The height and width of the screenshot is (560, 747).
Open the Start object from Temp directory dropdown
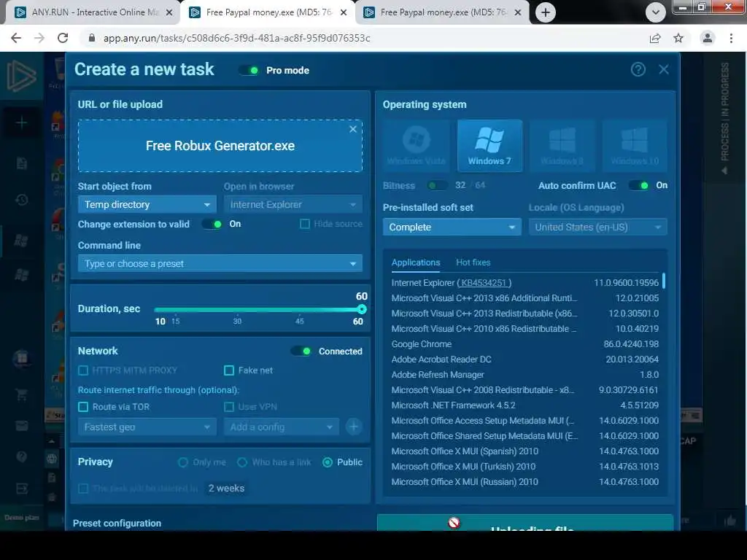pos(147,204)
